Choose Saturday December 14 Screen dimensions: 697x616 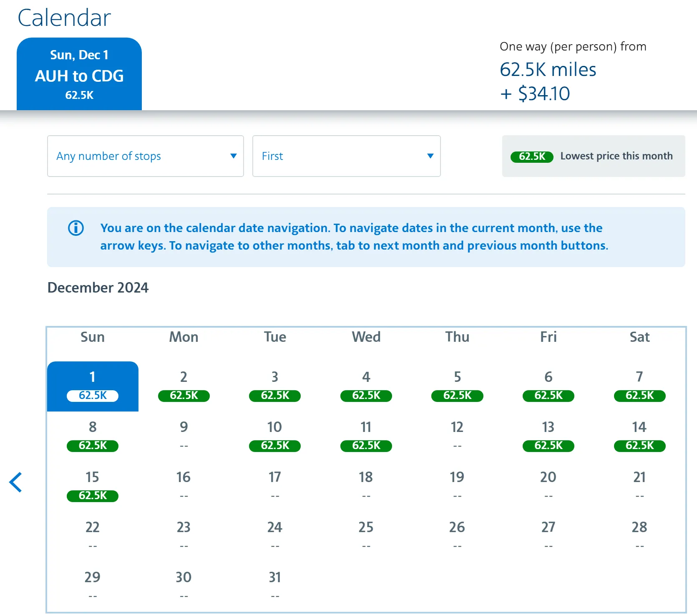pyautogui.click(x=639, y=436)
